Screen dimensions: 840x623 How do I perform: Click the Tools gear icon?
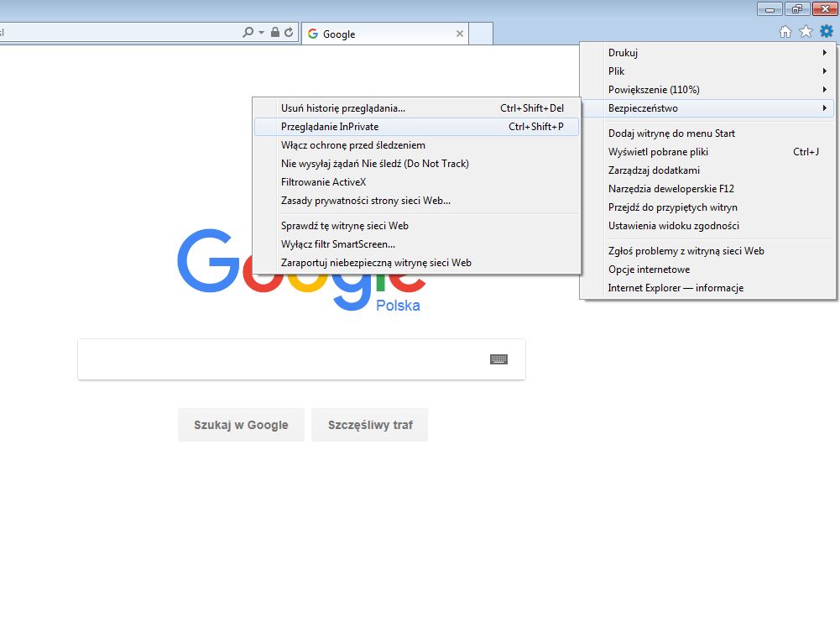pyautogui.click(x=827, y=31)
